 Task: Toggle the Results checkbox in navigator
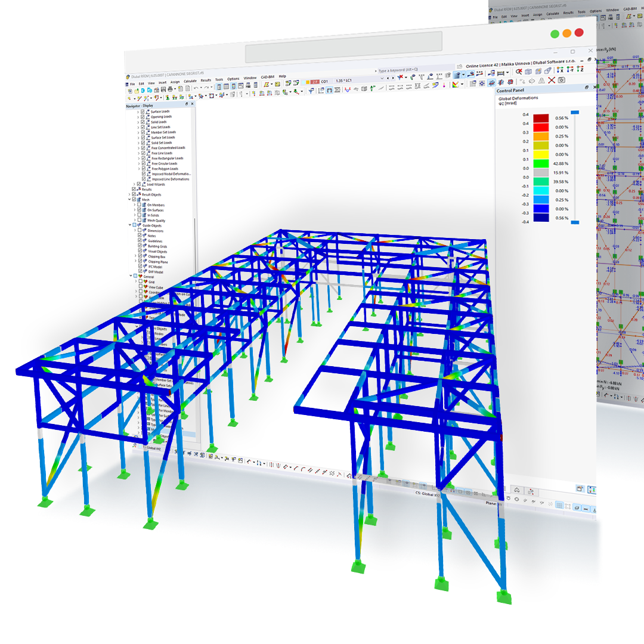(x=134, y=189)
